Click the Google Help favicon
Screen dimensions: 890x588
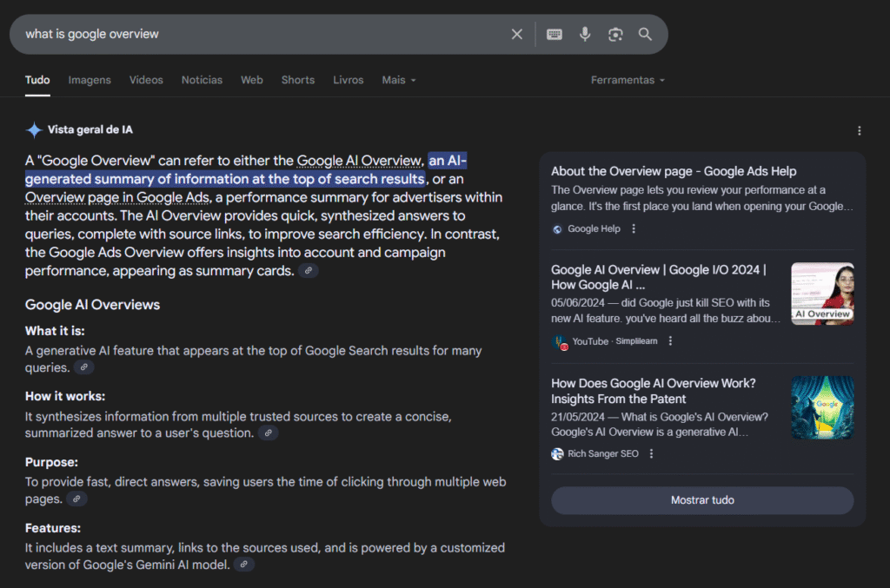557,229
